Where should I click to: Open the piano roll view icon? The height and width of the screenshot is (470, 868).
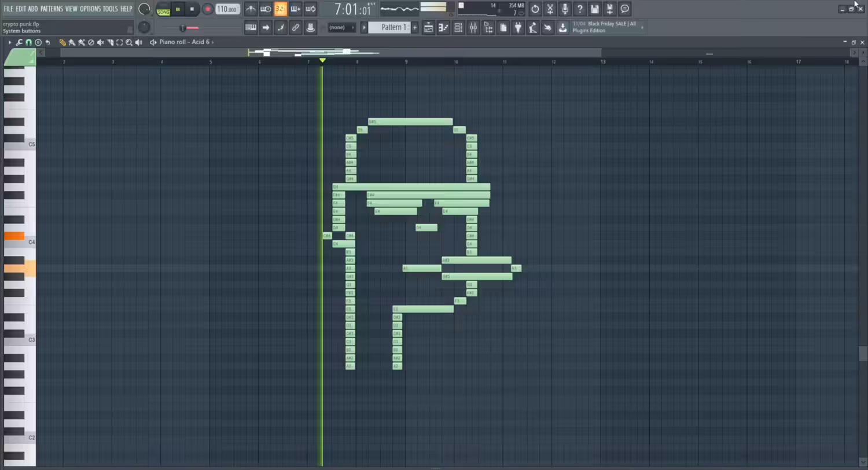(x=443, y=27)
